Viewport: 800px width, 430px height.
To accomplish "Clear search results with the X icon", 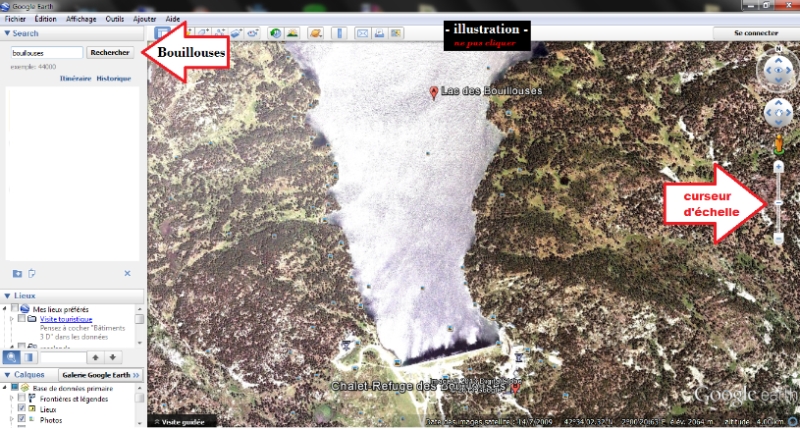I will click(127, 273).
